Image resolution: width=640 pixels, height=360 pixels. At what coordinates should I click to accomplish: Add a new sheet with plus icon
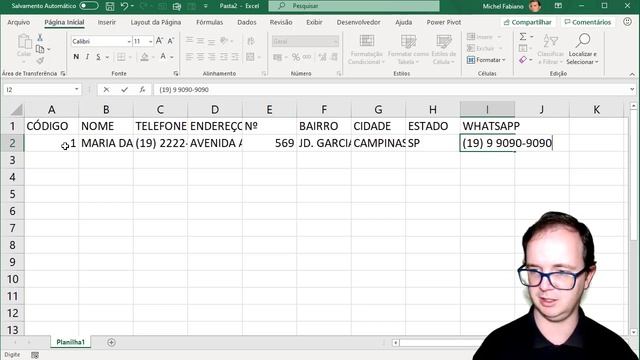pyautogui.click(x=111, y=342)
